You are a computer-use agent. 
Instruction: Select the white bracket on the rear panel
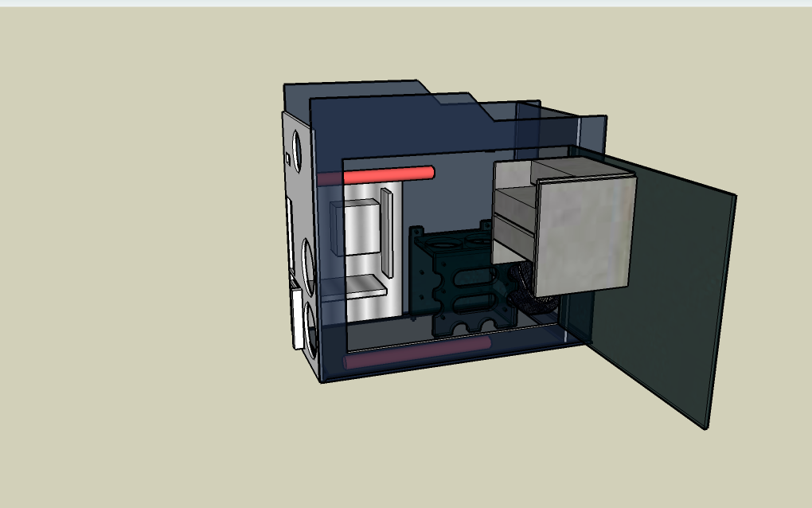(297, 317)
